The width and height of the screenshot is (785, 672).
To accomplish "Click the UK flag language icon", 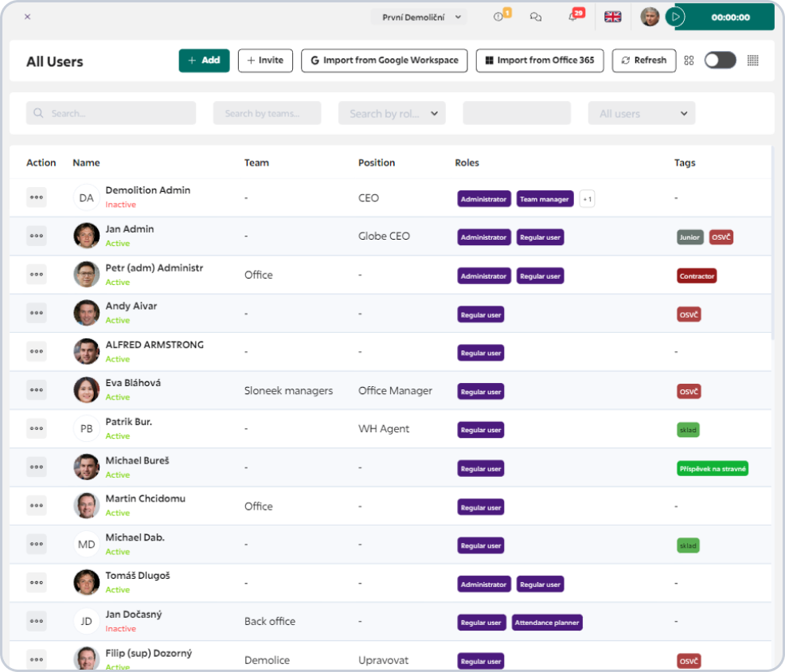I will (612, 17).
